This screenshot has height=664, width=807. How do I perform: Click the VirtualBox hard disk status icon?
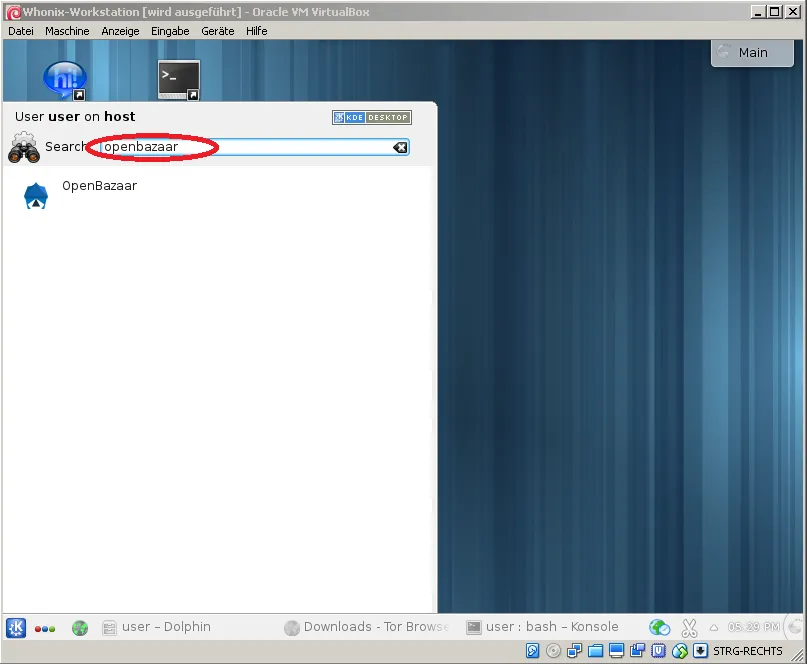coord(533,651)
